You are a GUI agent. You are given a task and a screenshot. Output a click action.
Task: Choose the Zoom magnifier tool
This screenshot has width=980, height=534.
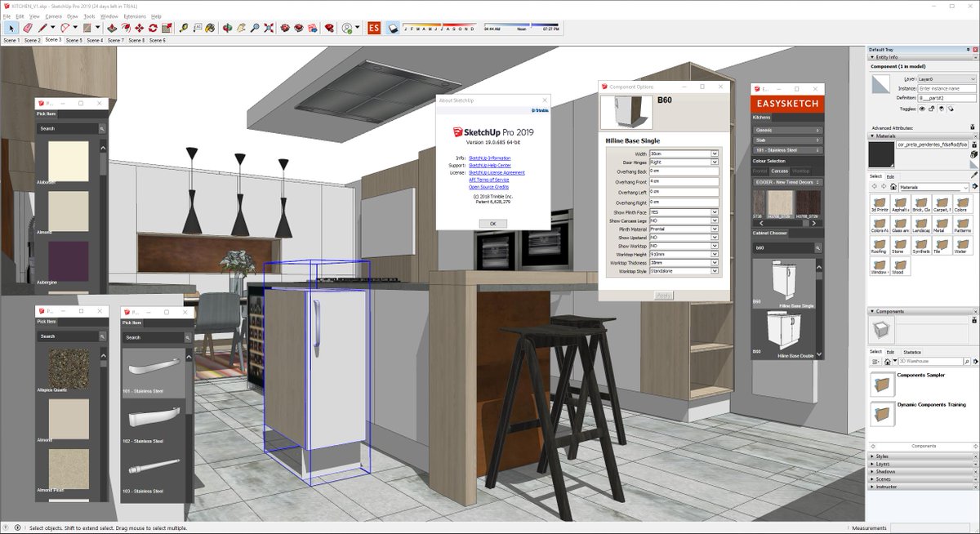tap(255, 28)
